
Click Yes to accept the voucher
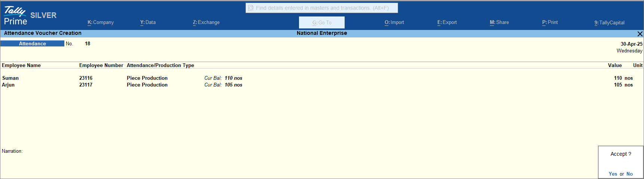tap(613, 174)
